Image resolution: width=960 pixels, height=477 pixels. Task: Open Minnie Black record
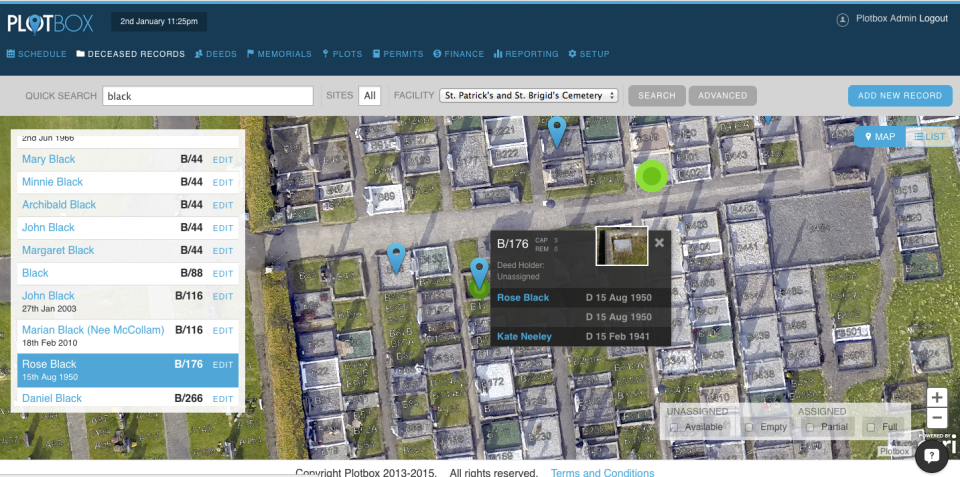(x=52, y=182)
